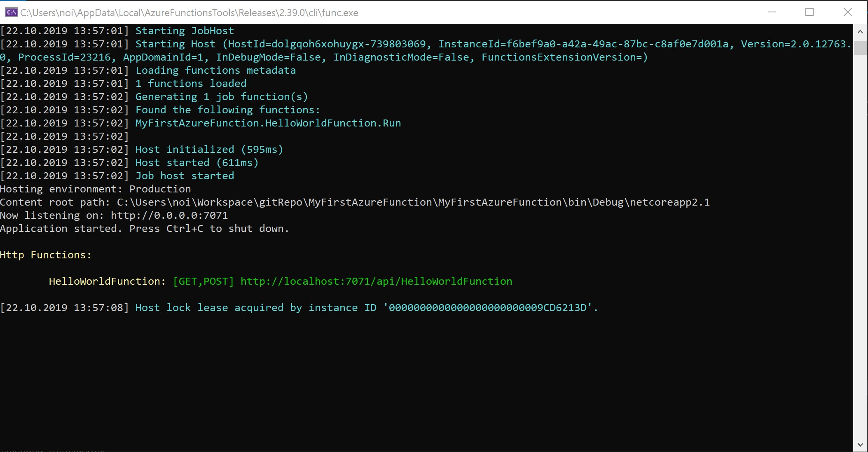Image resolution: width=868 pixels, height=452 pixels.
Task: Click the func.exe path in title bar
Action: pos(189,13)
